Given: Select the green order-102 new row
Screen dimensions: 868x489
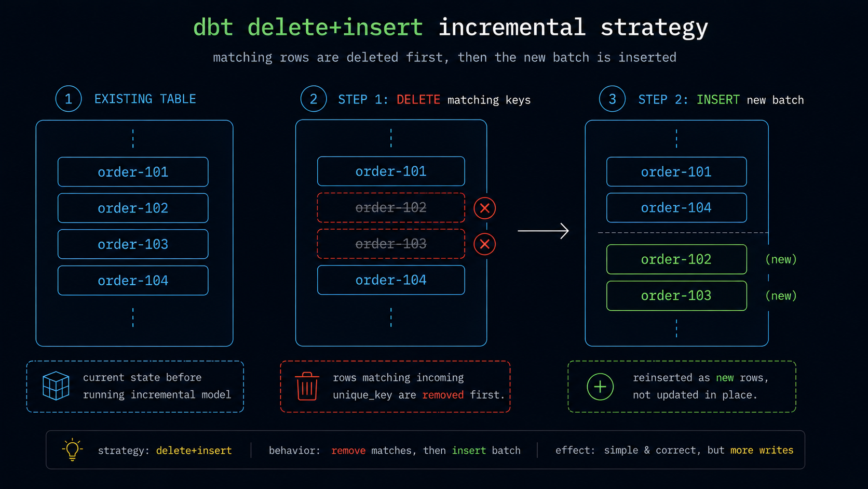Looking at the screenshot, I should 676,259.
